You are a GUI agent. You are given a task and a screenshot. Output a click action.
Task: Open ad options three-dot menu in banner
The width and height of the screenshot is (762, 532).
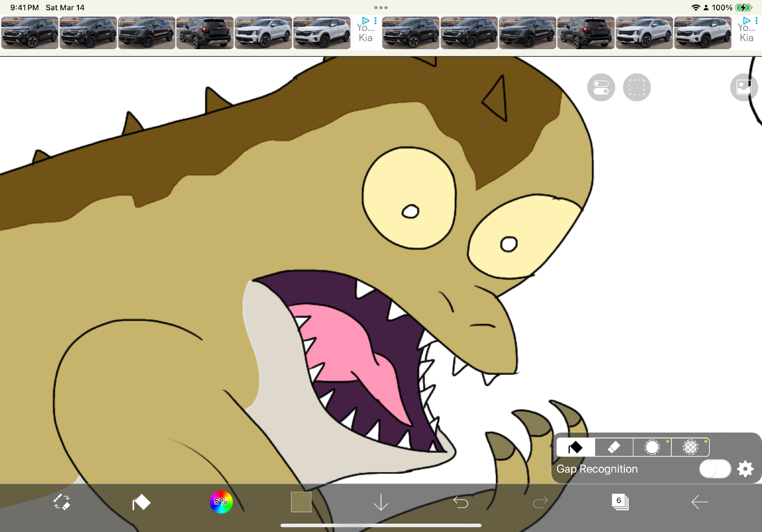pos(376,21)
